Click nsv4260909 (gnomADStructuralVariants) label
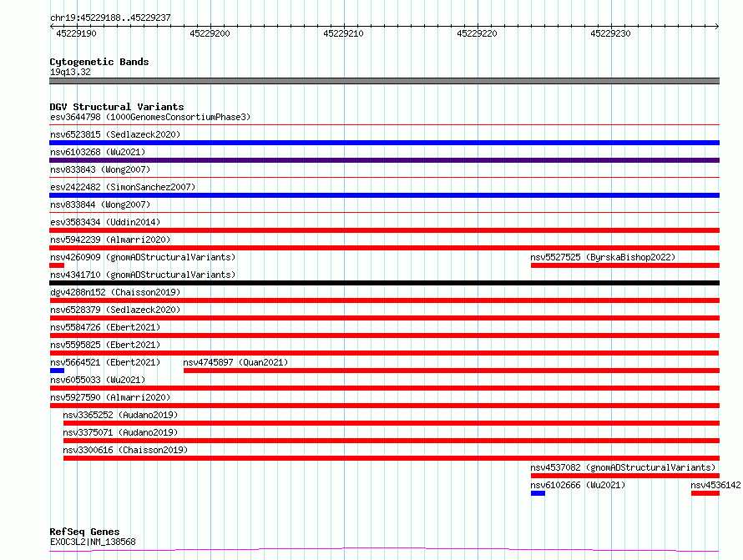The width and height of the screenshot is (743, 560). click(x=143, y=257)
